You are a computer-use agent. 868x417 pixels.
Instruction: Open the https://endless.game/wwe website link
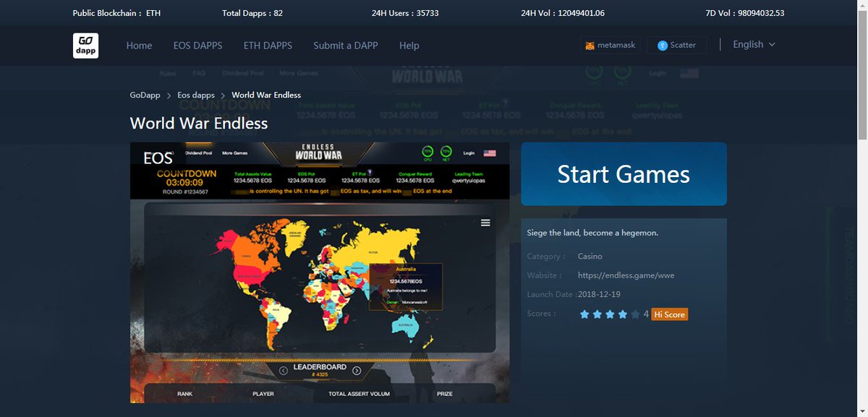click(x=626, y=275)
